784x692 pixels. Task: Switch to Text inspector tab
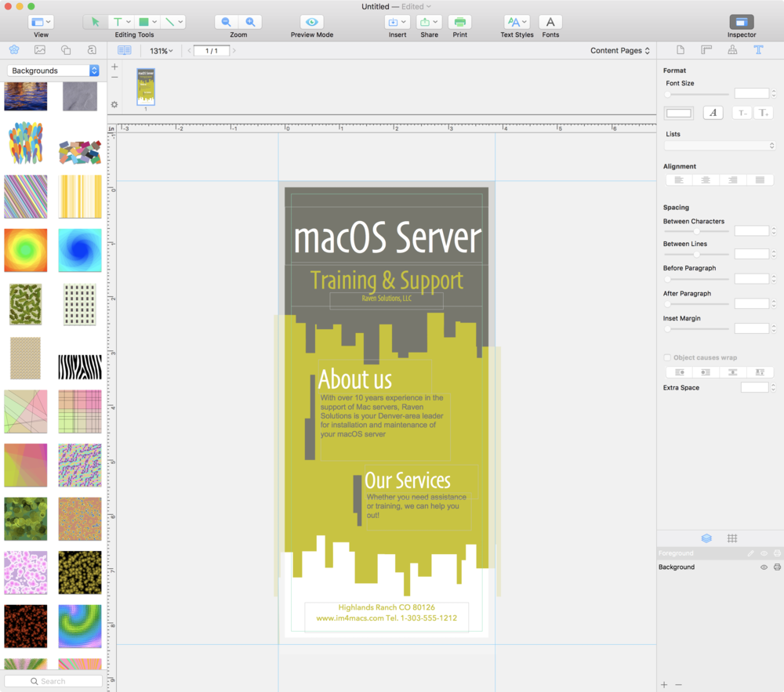[x=758, y=49]
